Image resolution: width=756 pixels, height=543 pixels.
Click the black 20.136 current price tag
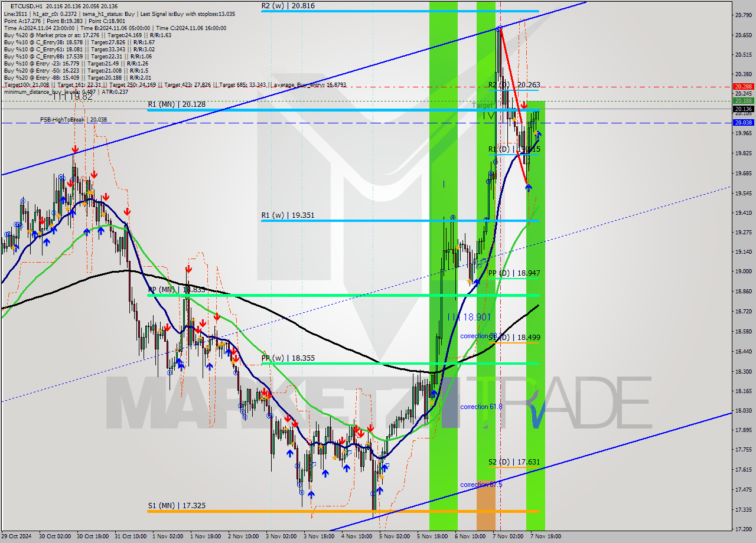(x=743, y=109)
